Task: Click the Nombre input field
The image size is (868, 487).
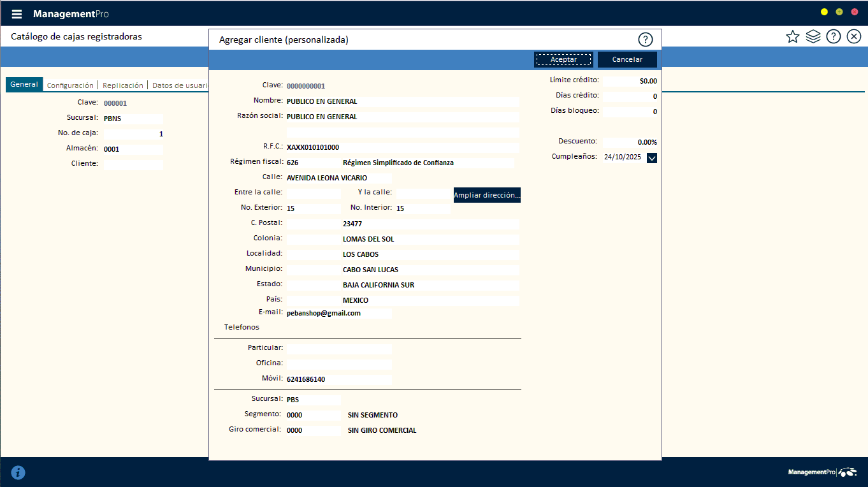Action: 401,101
